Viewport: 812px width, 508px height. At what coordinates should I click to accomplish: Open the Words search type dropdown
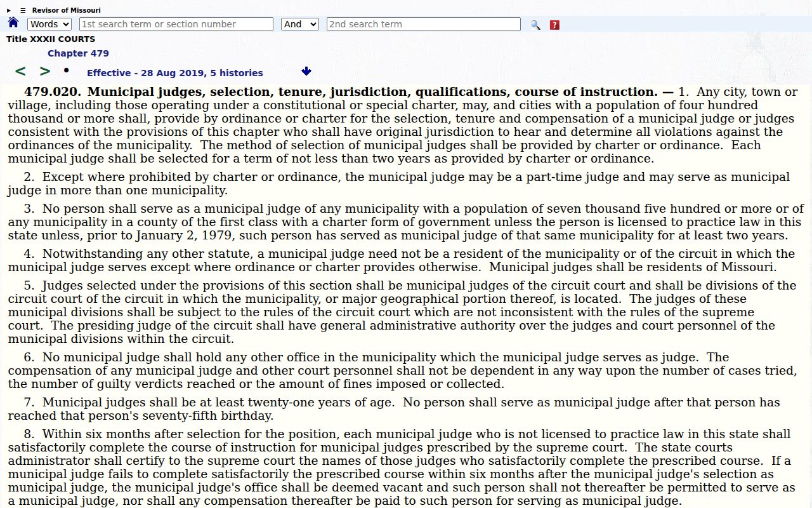pos(49,24)
